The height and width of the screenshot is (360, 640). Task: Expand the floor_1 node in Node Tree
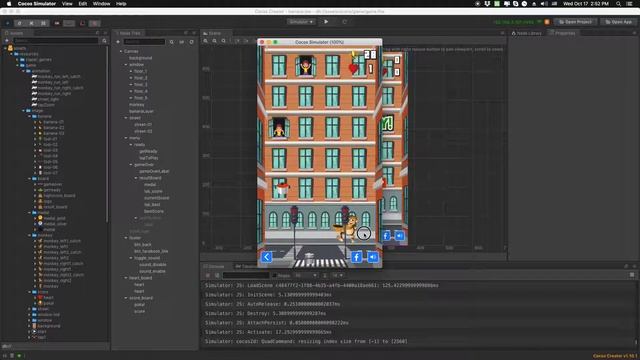point(131,71)
